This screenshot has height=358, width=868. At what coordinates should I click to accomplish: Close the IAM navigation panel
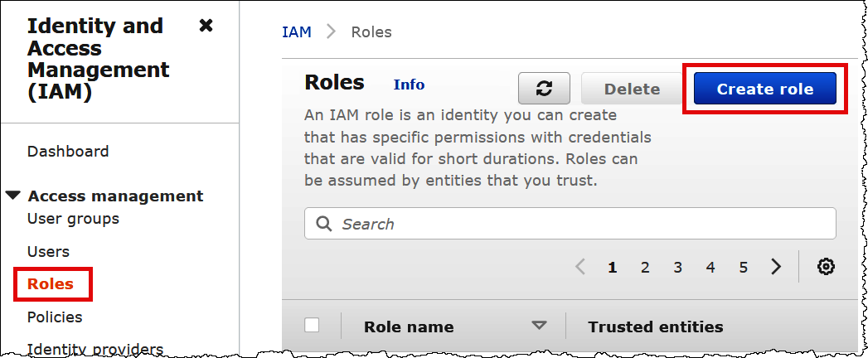(x=206, y=26)
